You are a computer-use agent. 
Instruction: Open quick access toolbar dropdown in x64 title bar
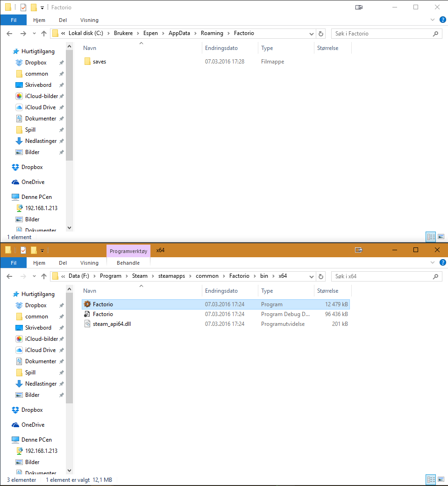[42, 250]
